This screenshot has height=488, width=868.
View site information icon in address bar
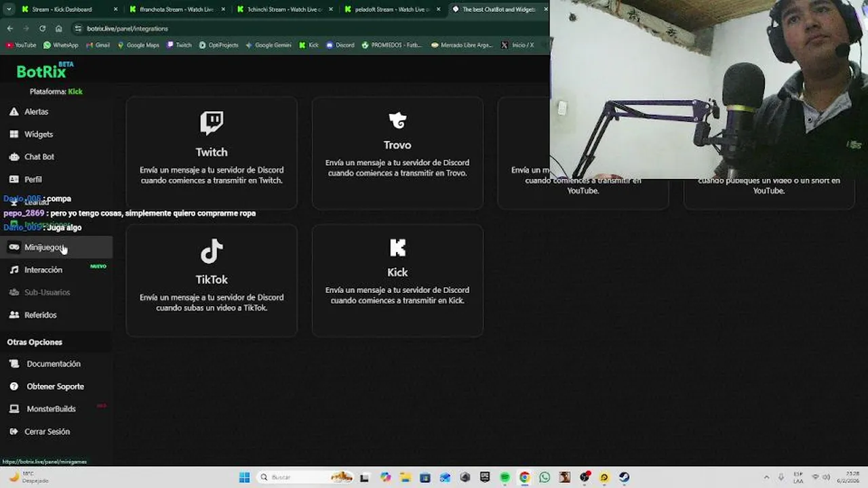tap(78, 28)
